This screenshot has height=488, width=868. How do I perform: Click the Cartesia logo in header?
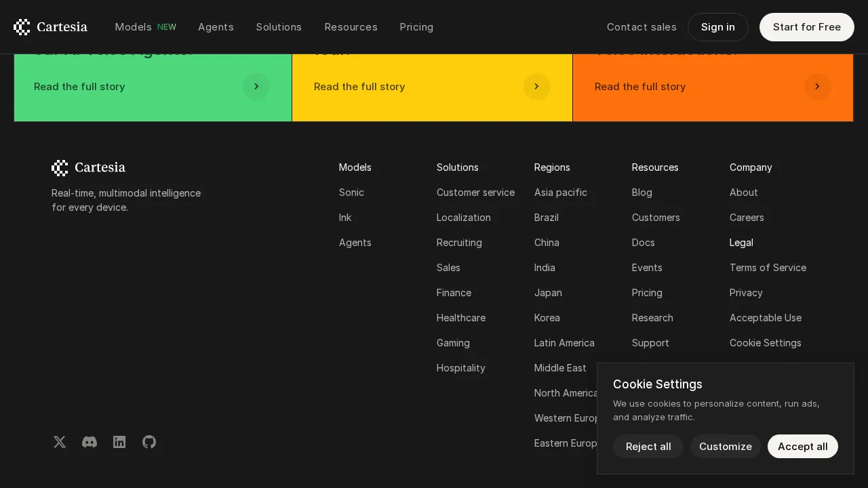[51, 27]
